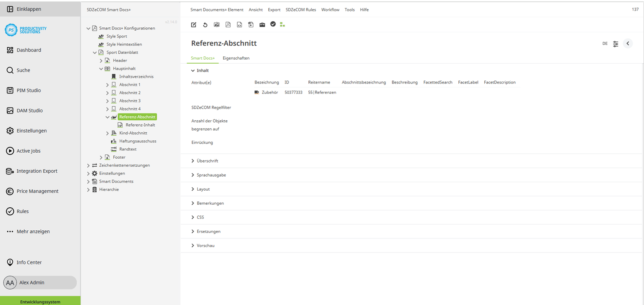Expand the Überschrift section
Screen dimensions: 644x305
tap(207, 161)
